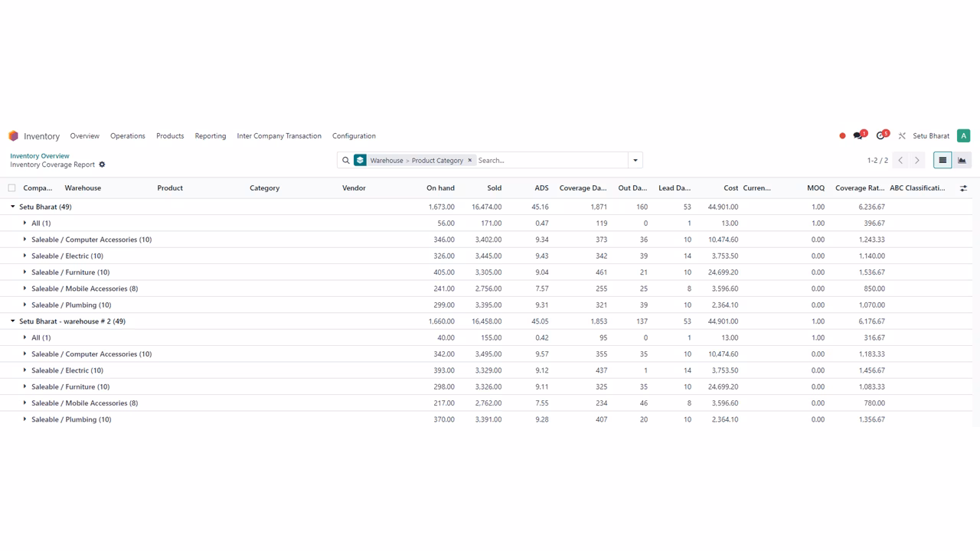Expand Saleable / Electric (10) with 326.00 on hand
Screen dimensions: 980x551
(24, 256)
